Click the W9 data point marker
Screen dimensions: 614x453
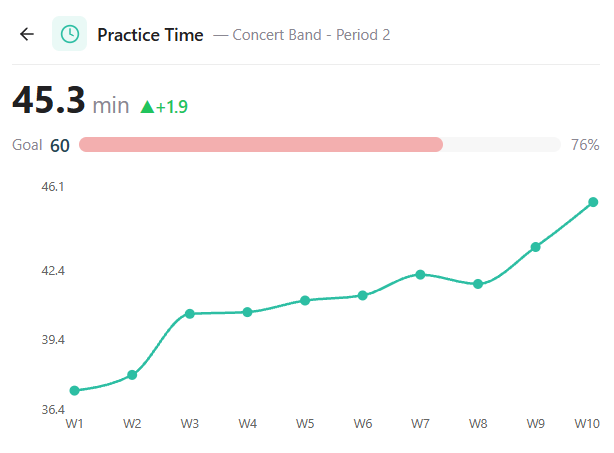tap(536, 247)
